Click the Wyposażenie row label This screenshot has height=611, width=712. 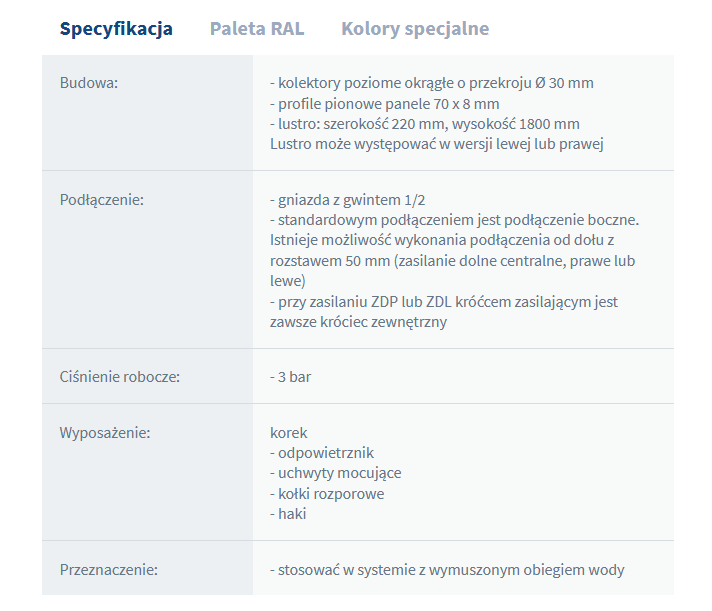[x=105, y=433]
